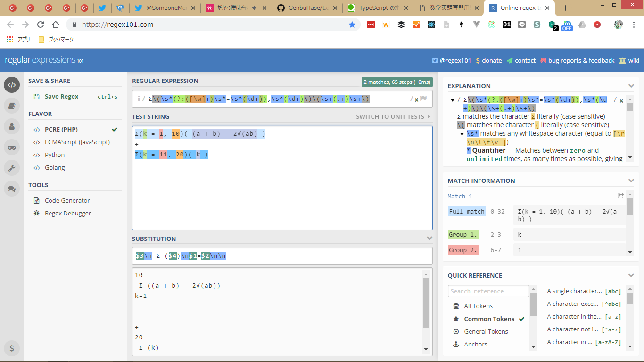The image size is (644, 362).
Task: Open the regex library book icon
Action: [x=12, y=106]
